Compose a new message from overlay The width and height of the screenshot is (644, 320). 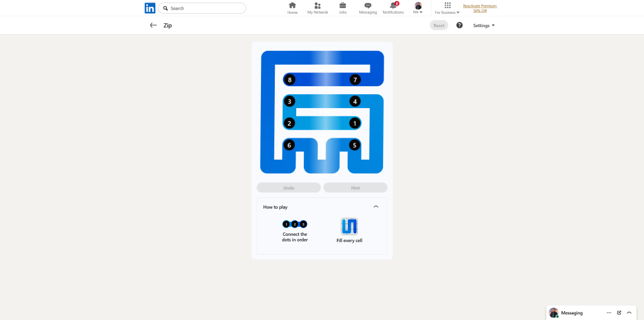pos(619,312)
